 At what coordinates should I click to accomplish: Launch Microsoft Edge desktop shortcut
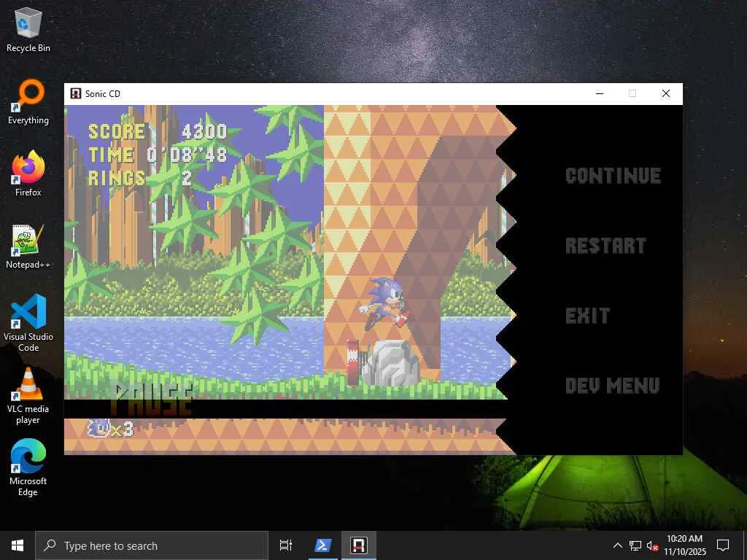28,467
